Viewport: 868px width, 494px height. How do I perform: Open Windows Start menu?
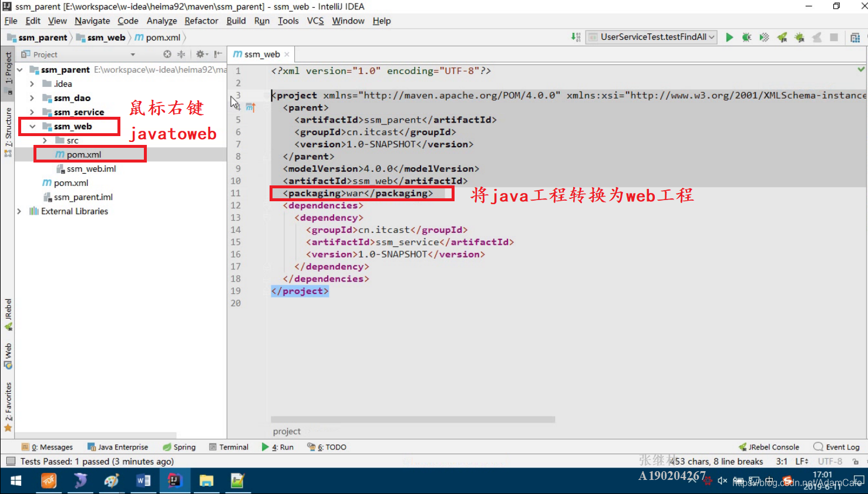[x=16, y=481]
